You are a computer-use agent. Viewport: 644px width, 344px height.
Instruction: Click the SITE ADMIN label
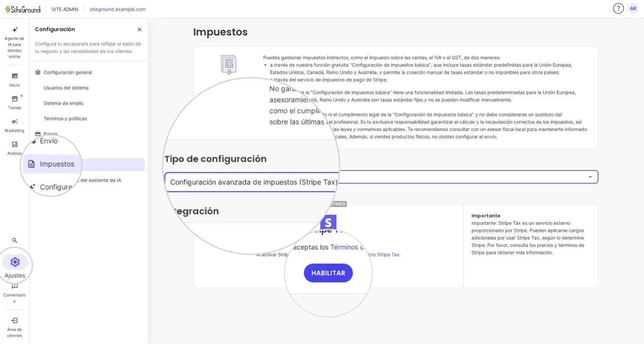point(65,9)
